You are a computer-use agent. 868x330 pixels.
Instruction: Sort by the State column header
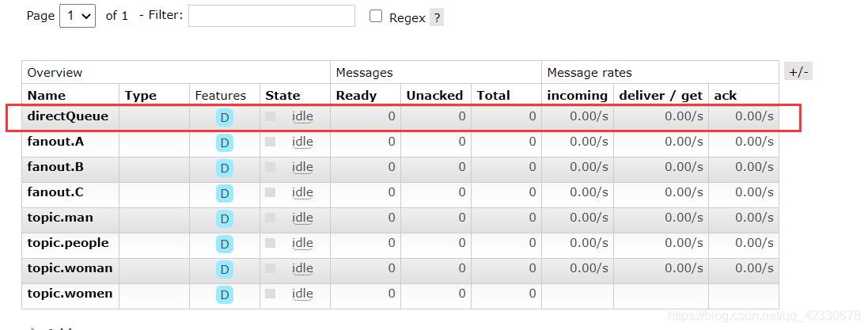point(283,95)
